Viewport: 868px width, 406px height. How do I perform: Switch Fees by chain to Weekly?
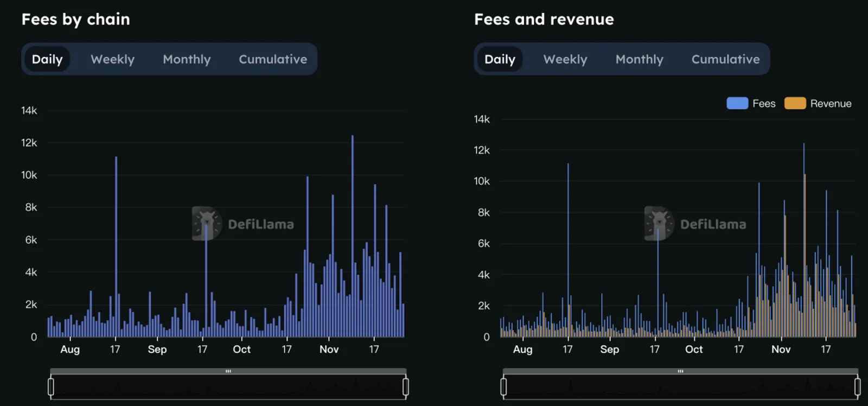pyautogui.click(x=112, y=59)
